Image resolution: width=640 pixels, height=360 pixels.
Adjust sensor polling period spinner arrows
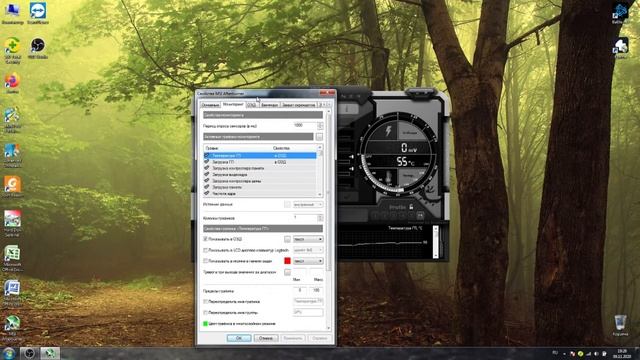click(x=320, y=126)
